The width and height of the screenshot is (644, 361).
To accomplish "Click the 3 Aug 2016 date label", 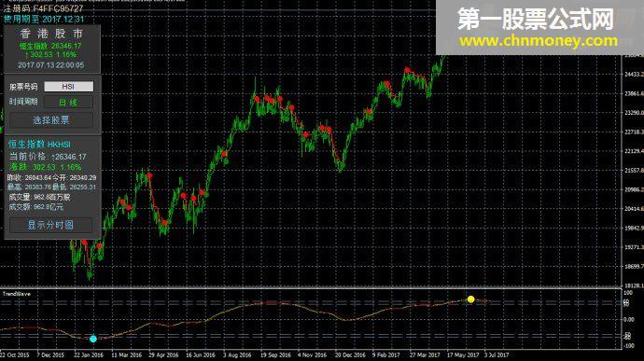I will (237, 354).
